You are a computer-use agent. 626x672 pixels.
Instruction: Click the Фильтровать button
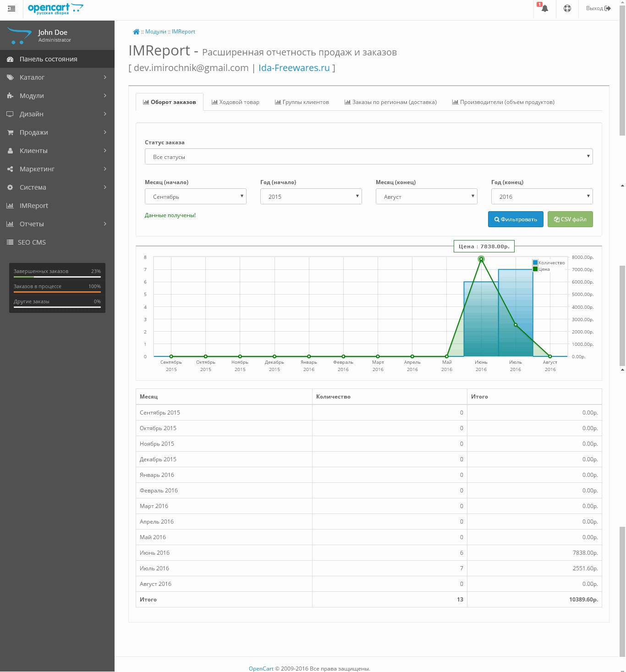(516, 219)
